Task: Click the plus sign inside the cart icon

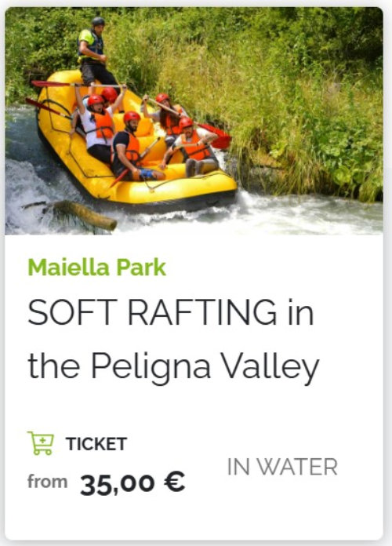Action: (42, 441)
